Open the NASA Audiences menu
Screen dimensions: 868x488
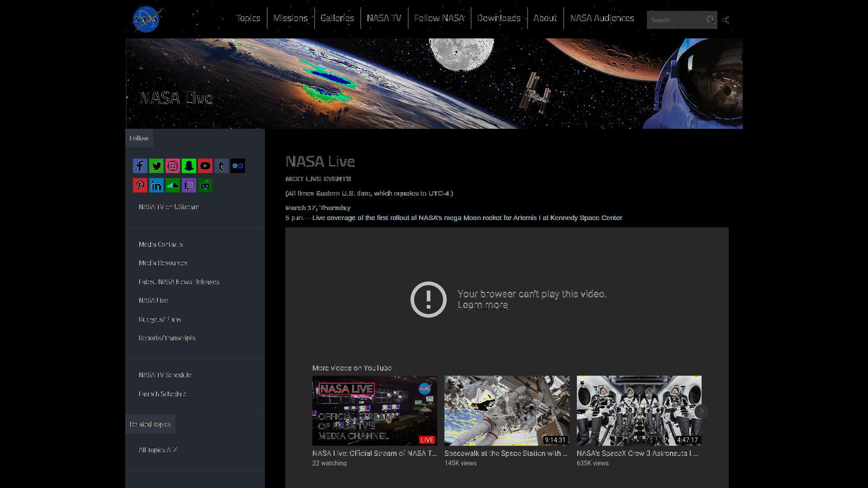[x=602, y=18]
